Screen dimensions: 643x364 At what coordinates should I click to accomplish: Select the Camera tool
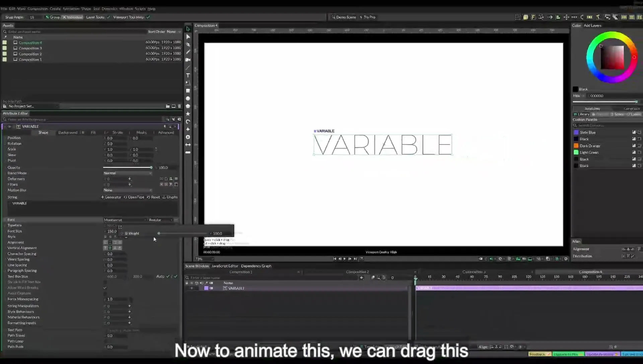[x=188, y=60]
